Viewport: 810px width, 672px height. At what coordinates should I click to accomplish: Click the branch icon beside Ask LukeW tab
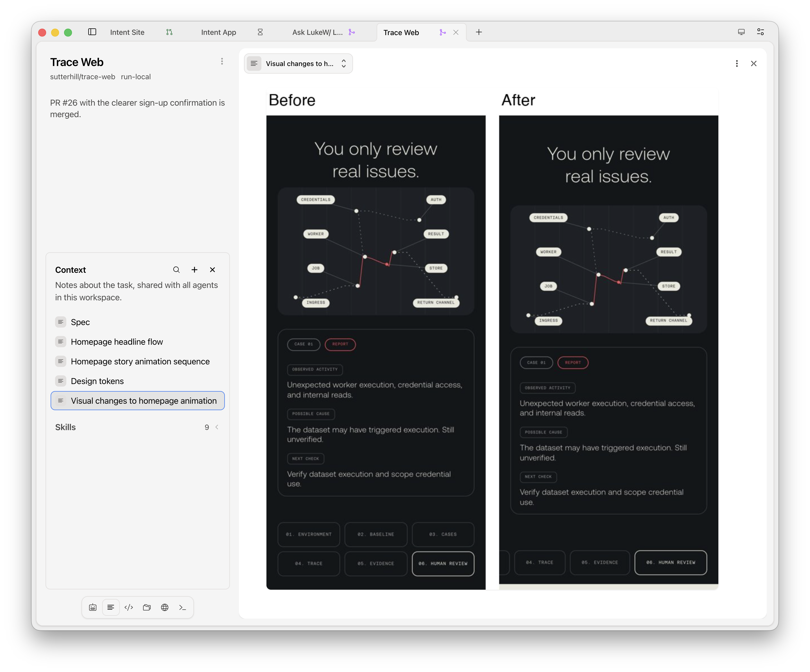click(x=351, y=32)
